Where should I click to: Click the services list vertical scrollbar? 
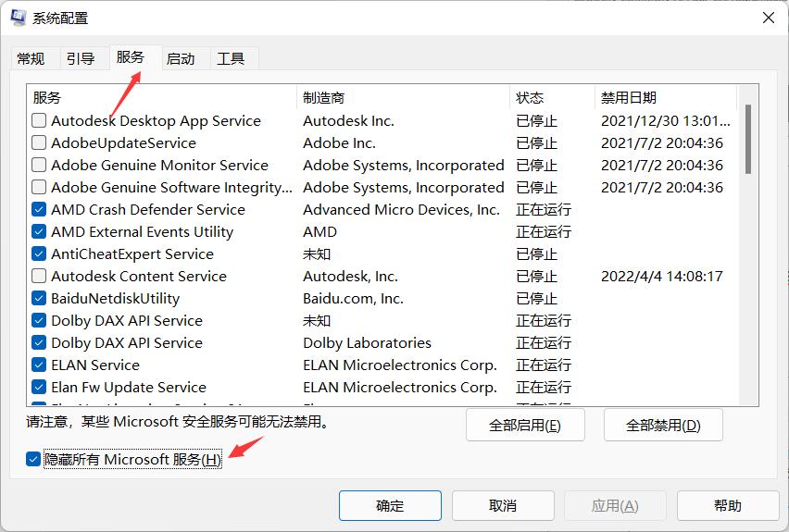click(x=748, y=139)
